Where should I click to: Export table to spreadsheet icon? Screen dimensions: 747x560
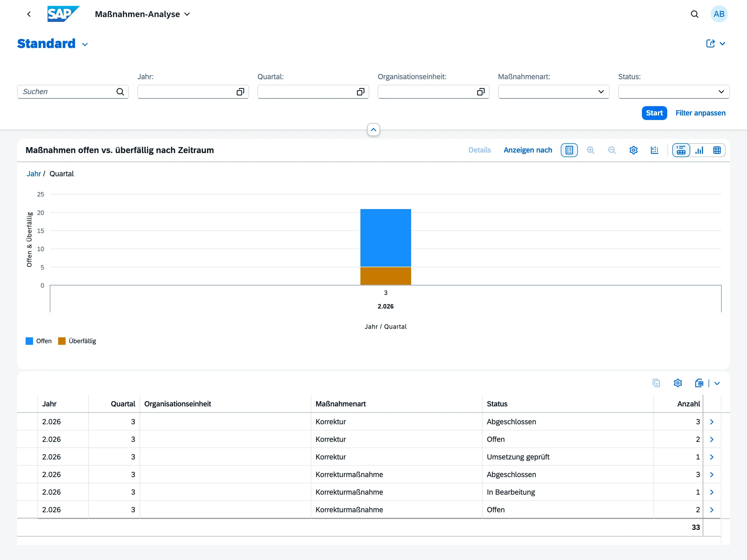pyautogui.click(x=699, y=383)
